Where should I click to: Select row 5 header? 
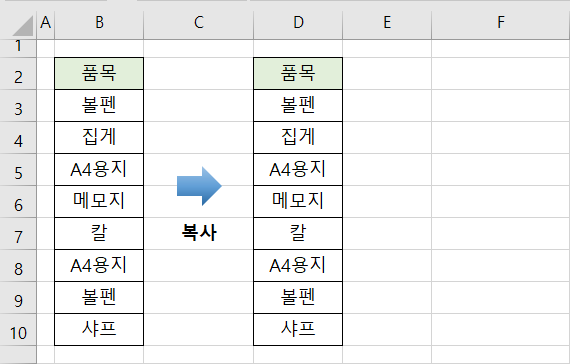18,170
